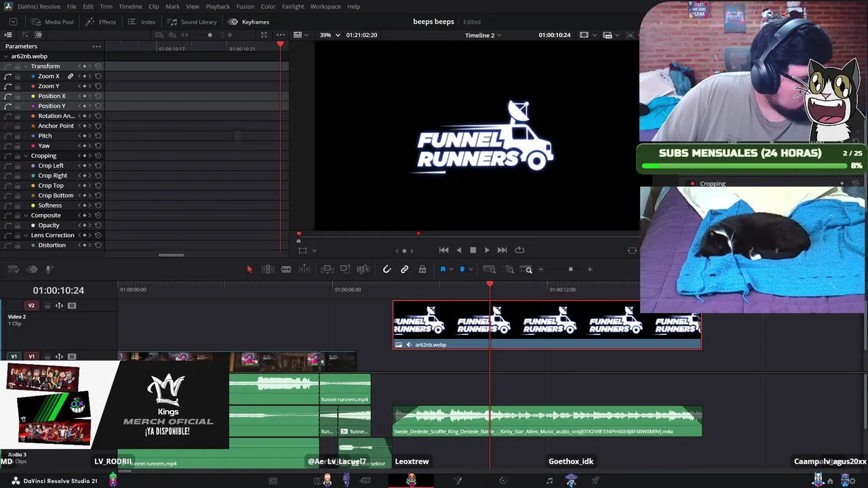
Task: Open the Effects panel
Action: pos(100,22)
